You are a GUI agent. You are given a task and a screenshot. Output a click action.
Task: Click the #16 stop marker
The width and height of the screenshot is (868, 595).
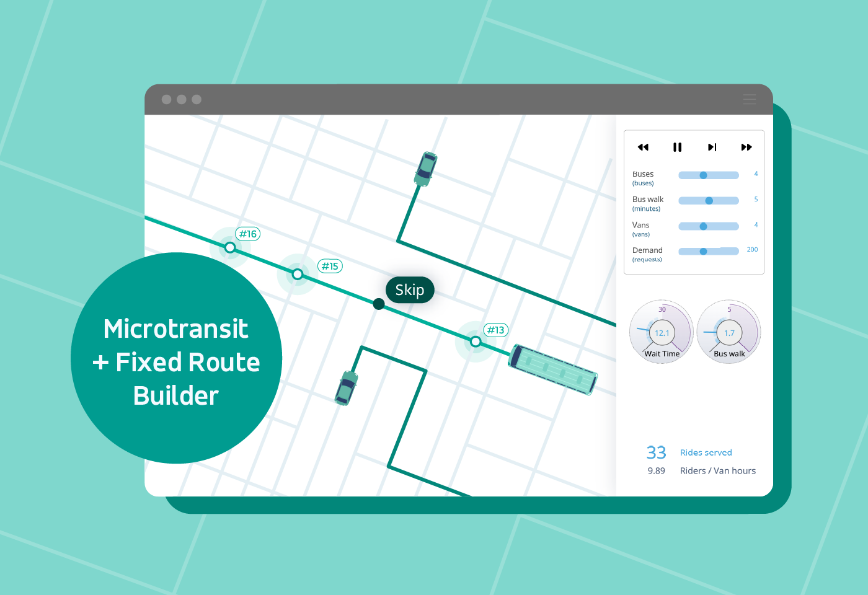point(229,247)
